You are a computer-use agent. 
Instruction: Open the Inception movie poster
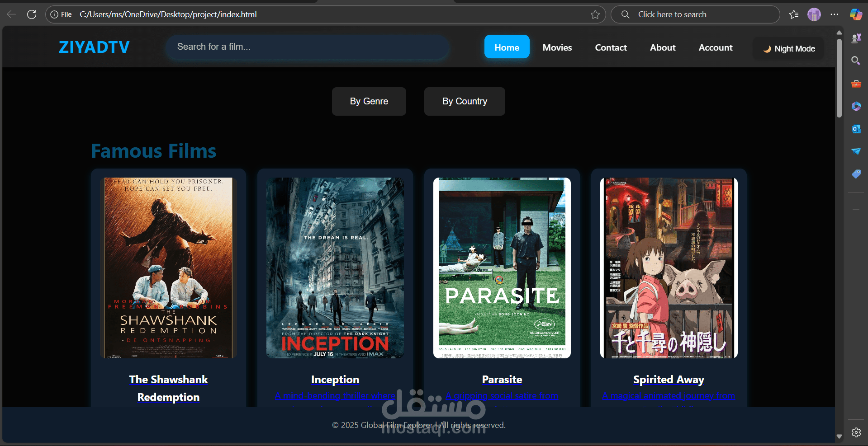point(335,268)
